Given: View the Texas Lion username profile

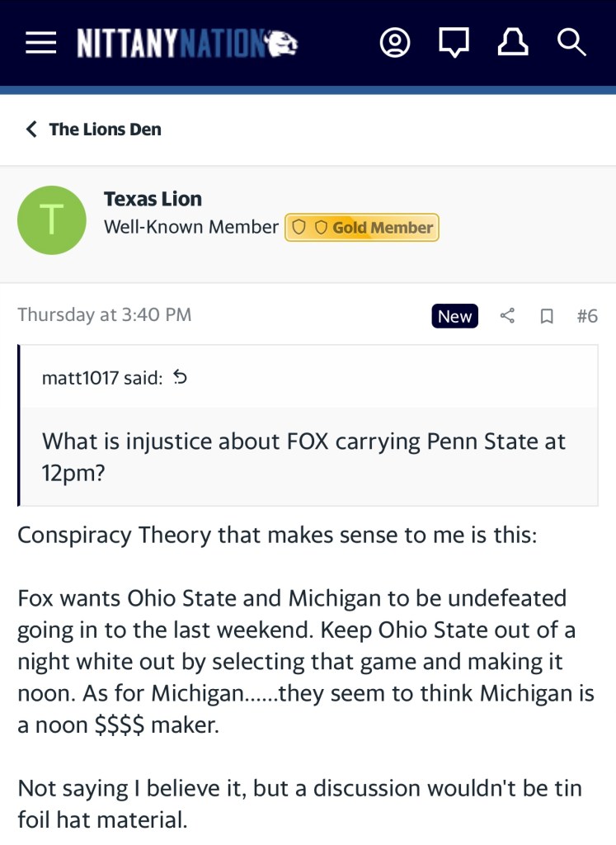Looking at the screenshot, I should tap(153, 199).
